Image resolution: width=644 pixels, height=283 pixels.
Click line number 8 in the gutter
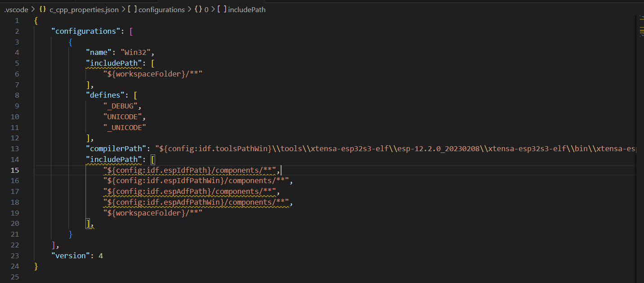17,95
